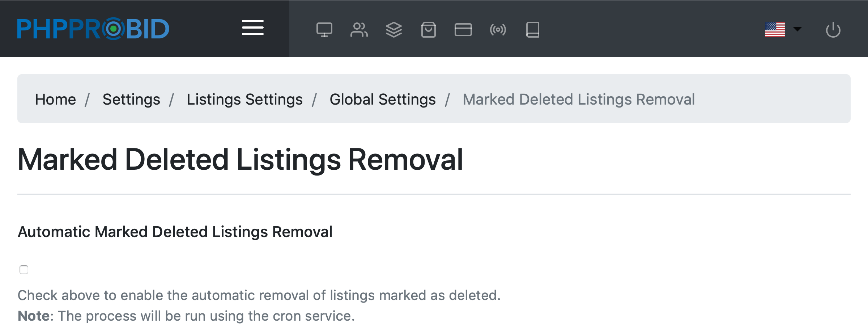
Task: Open the shopping bag icon
Action: point(428,30)
